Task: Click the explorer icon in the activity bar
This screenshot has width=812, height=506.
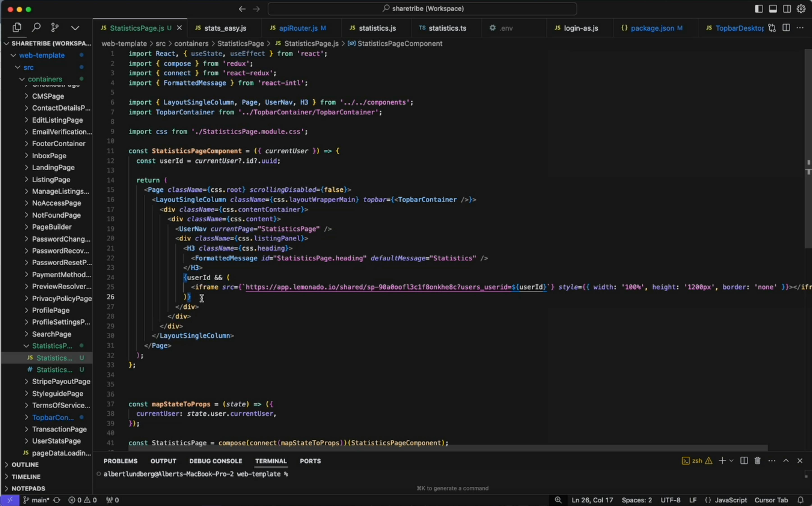Action: [x=17, y=27]
